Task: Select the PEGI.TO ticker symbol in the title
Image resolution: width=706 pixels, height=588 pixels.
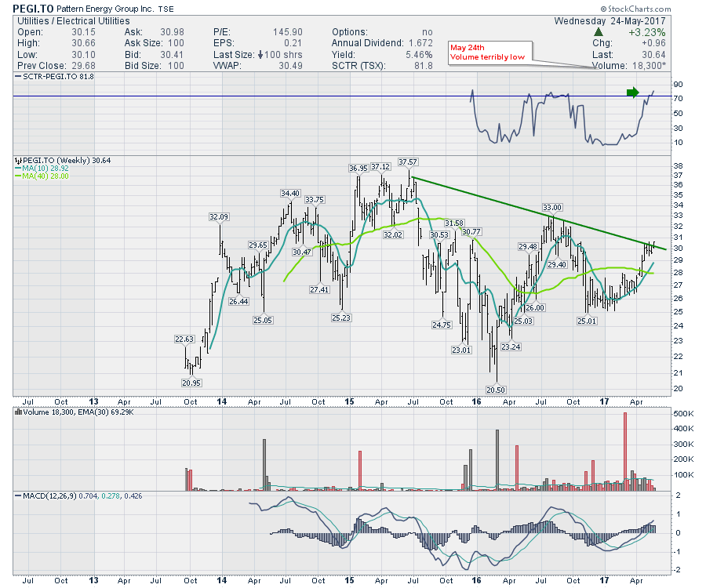Action: click(x=33, y=8)
